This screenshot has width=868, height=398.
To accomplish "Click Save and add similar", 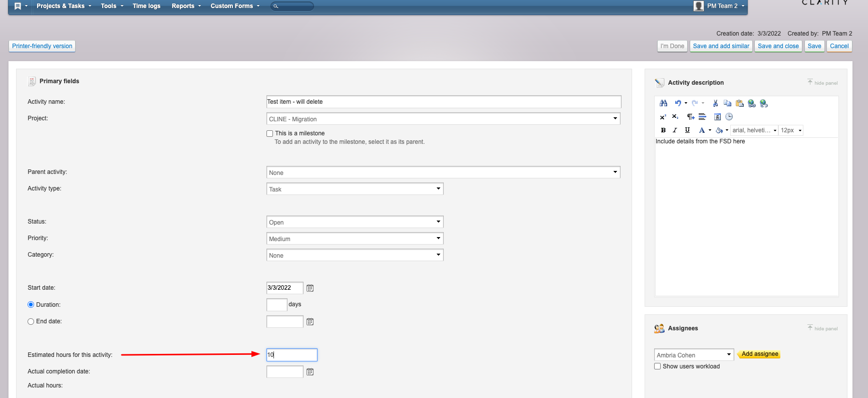I will click(721, 46).
